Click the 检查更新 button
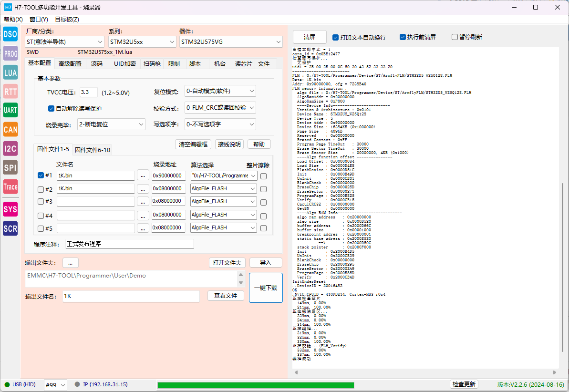 pos(464,384)
